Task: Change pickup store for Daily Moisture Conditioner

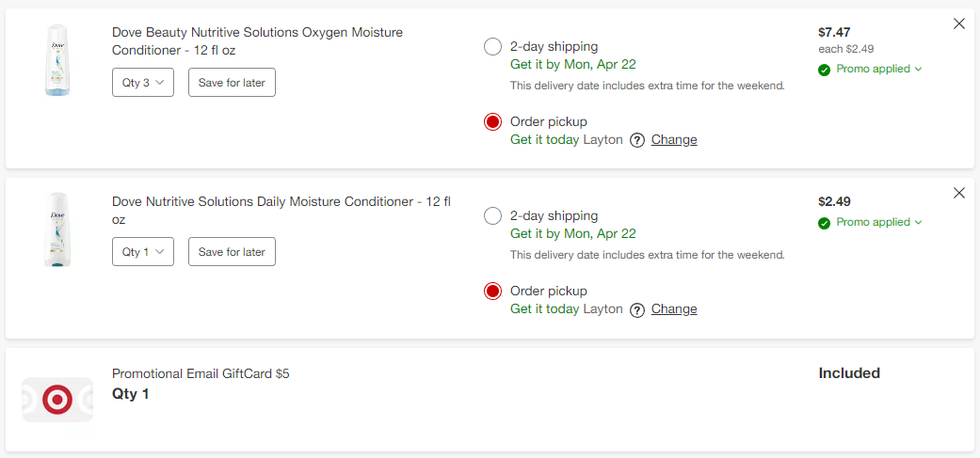Action: tap(674, 309)
